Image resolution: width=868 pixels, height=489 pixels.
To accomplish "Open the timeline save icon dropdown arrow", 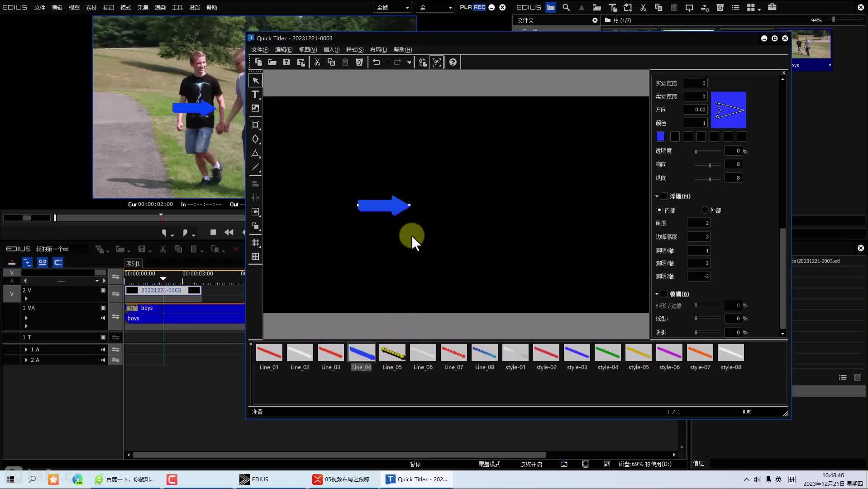I will click(150, 250).
